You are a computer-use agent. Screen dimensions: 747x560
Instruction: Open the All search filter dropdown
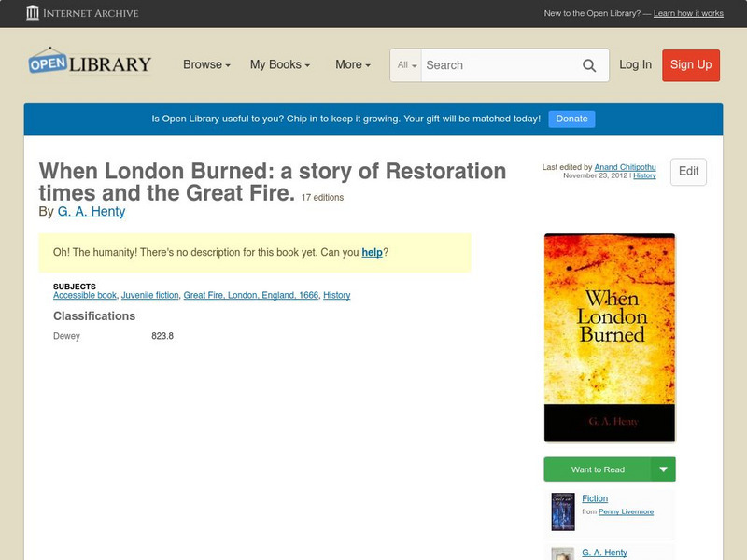point(407,65)
